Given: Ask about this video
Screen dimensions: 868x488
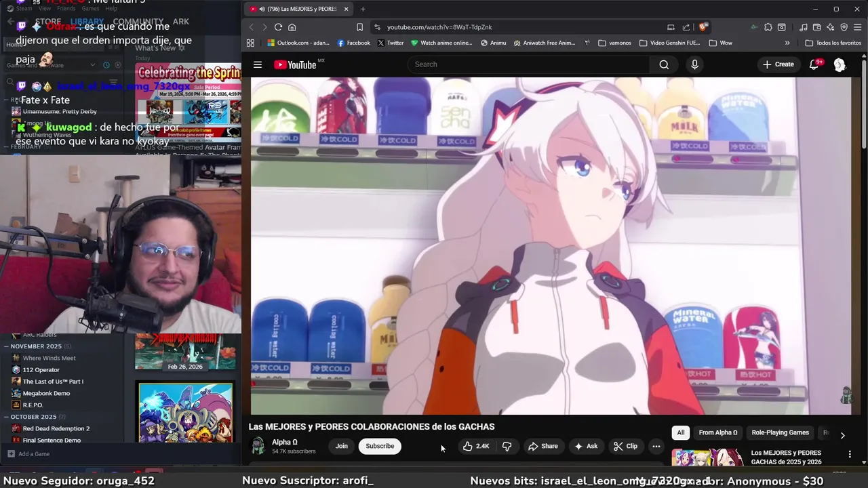Looking at the screenshot, I should pos(586,446).
